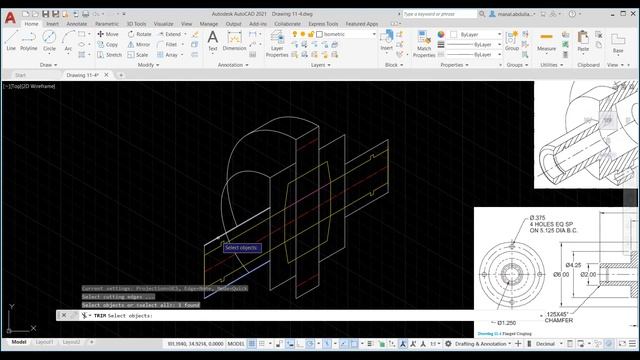Screen dimensions: 640x360
Task: Click the Plot printer icon
Action: coord(85,14)
